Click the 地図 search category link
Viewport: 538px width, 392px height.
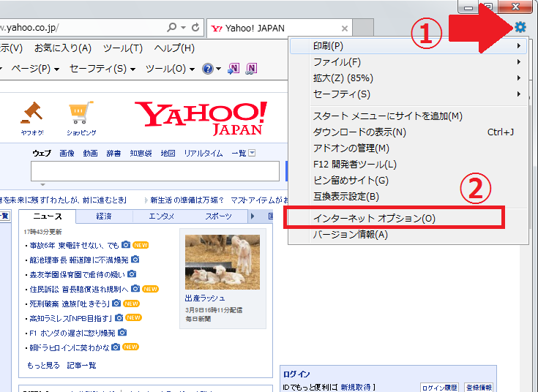coord(168,154)
